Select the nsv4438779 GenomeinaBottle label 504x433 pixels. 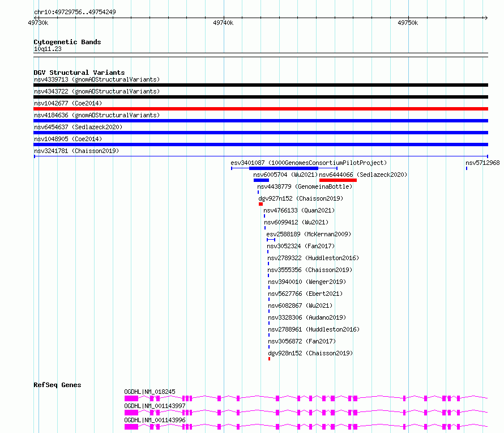(x=305, y=186)
